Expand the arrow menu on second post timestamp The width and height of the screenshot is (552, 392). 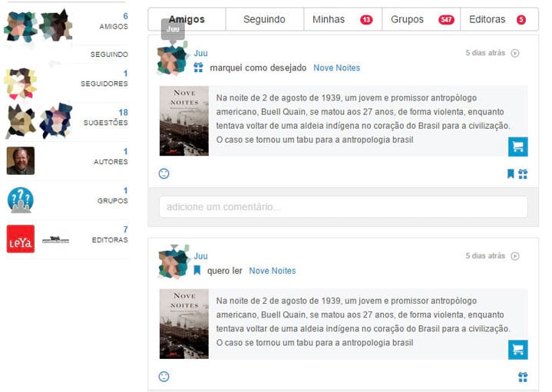515,256
